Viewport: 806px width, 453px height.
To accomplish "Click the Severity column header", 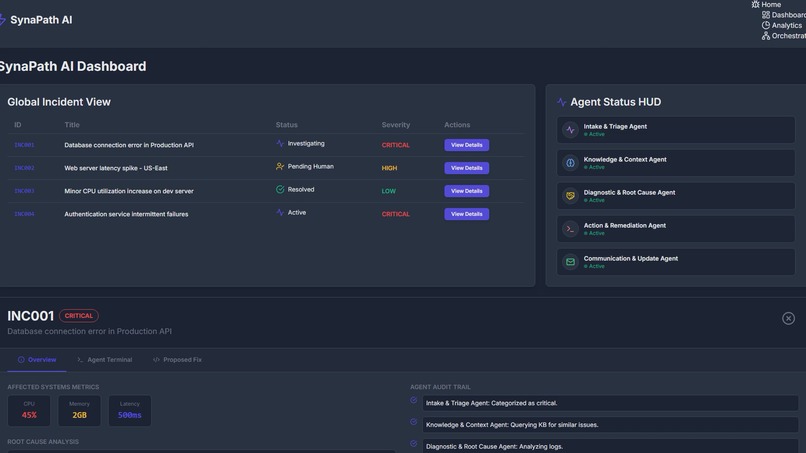I will click(395, 125).
